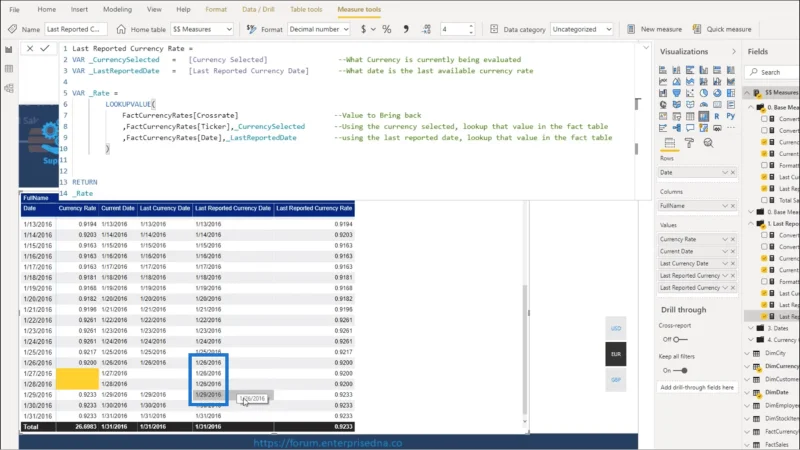Screen dimensions: 800x450
Task: Expand the FactSales table
Action: coord(747,445)
